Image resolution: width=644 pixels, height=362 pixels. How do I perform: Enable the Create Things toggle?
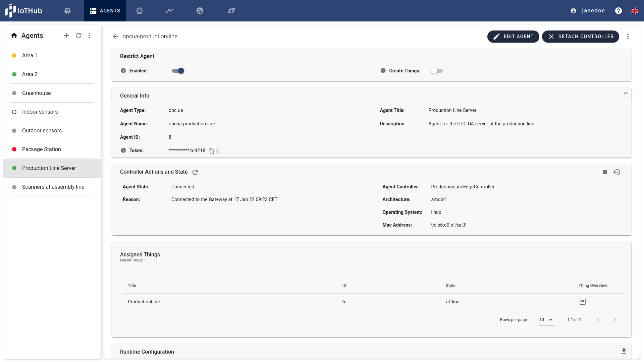click(x=437, y=71)
